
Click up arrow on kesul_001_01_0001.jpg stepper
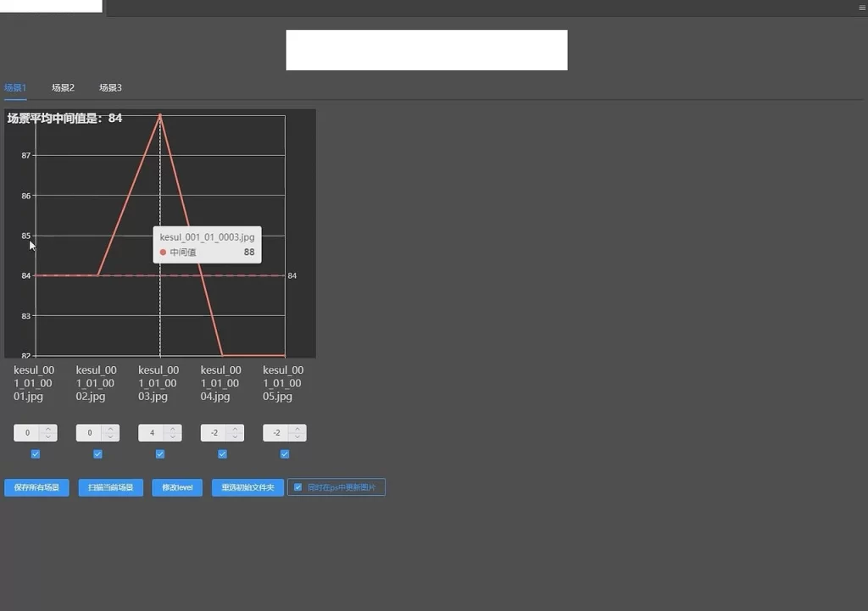coord(48,429)
